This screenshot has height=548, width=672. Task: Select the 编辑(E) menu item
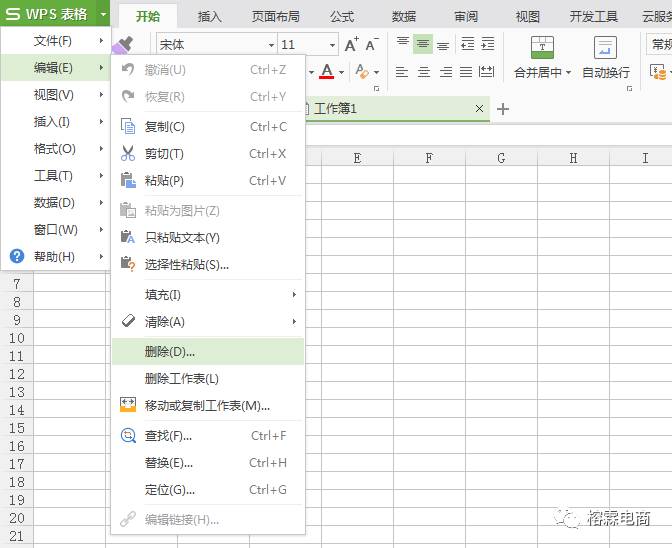[56, 68]
